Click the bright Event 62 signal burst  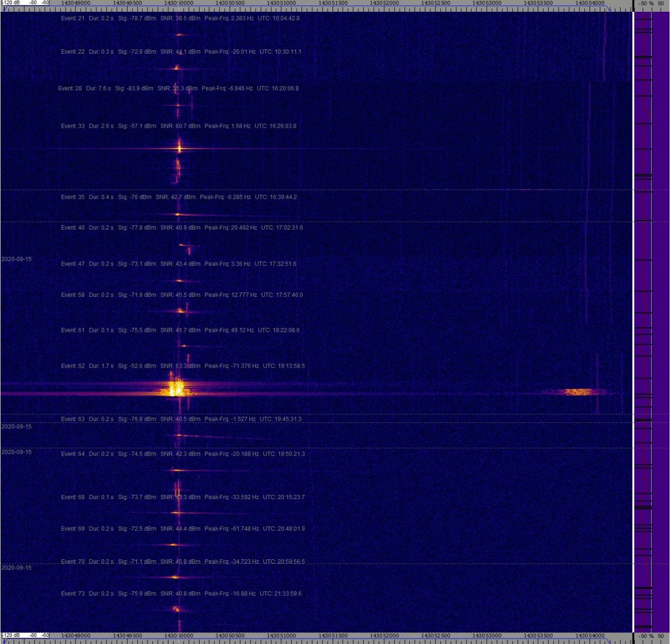176,387
